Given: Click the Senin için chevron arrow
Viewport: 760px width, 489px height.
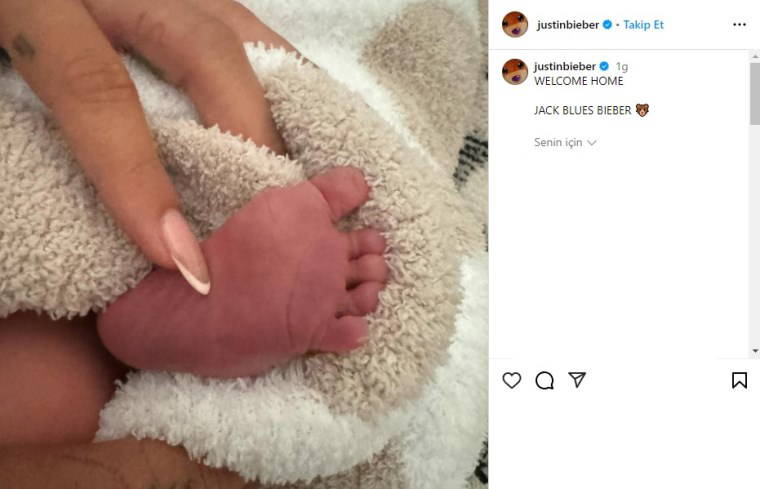Looking at the screenshot, I should pyautogui.click(x=591, y=143).
